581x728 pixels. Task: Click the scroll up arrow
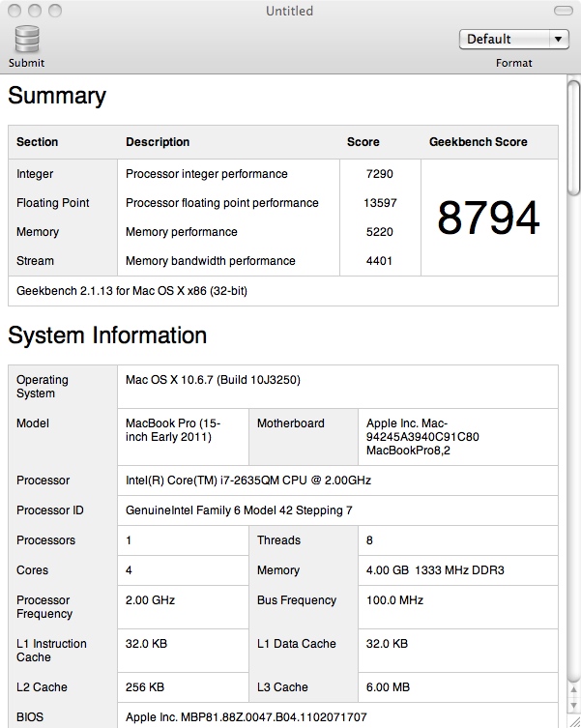click(574, 690)
